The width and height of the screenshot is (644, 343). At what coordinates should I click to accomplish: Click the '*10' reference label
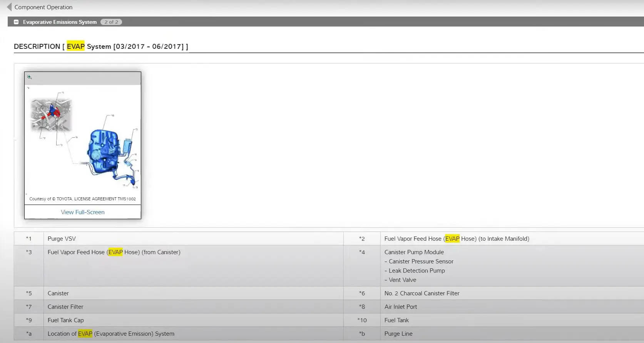(x=362, y=320)
